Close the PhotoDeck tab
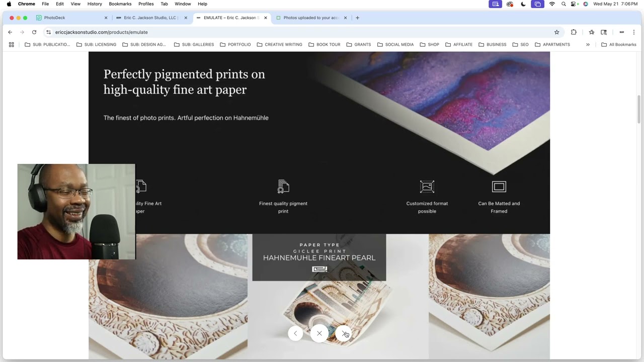The height and width of the screenshot is (362, 644). [106, 18]
